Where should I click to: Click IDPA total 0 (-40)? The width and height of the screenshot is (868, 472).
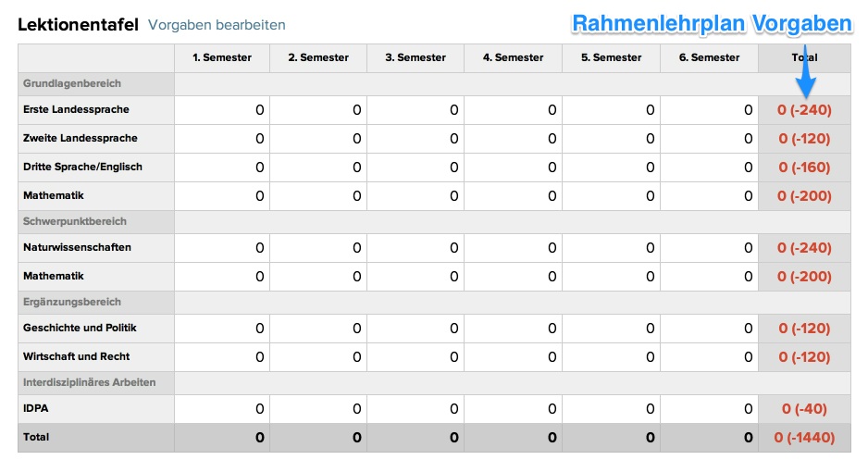804,409
